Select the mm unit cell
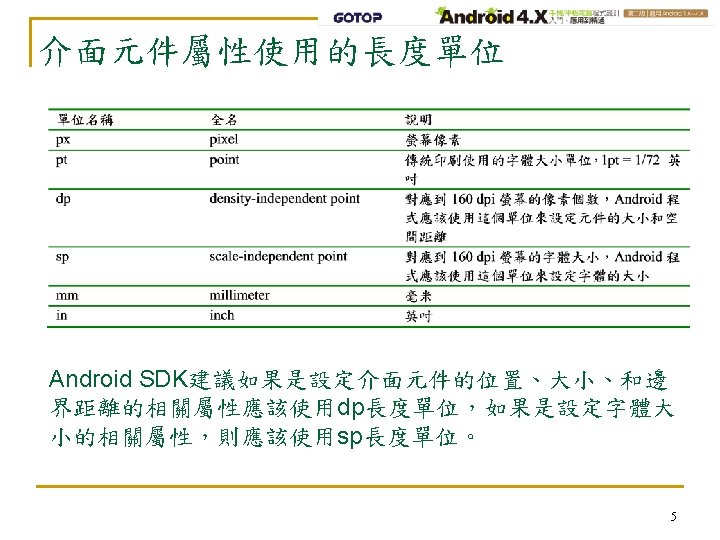The height and width of the screenshot is (540, 720). (67, 295)
